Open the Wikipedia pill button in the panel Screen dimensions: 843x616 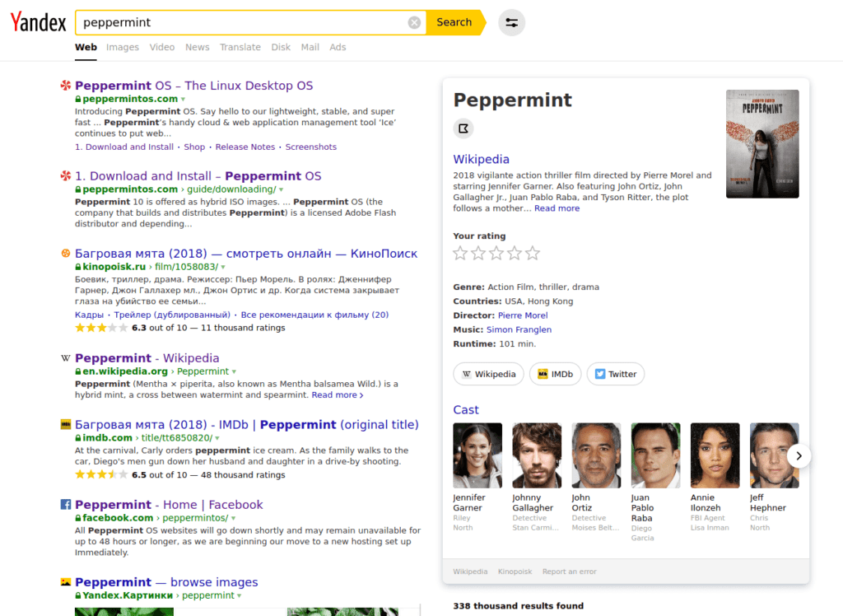point(489,374)
